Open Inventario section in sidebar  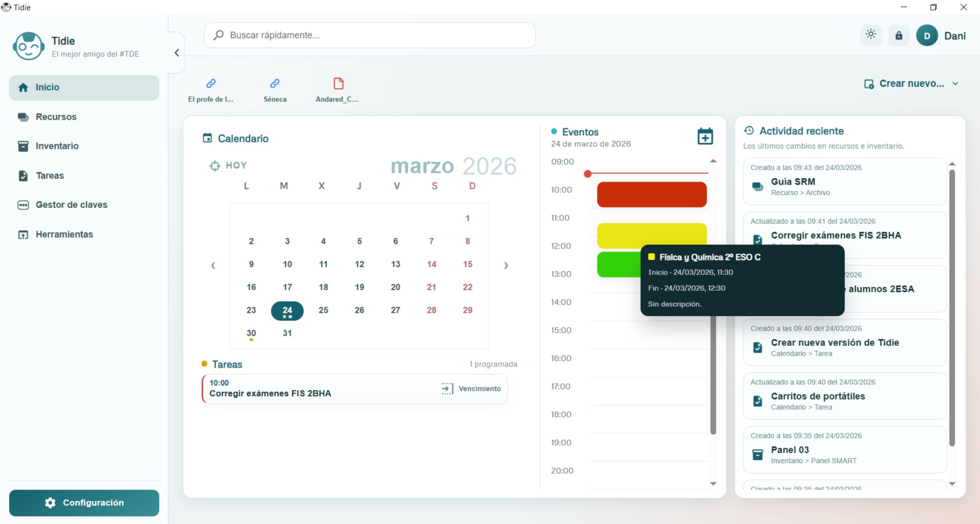pos(57,146)
